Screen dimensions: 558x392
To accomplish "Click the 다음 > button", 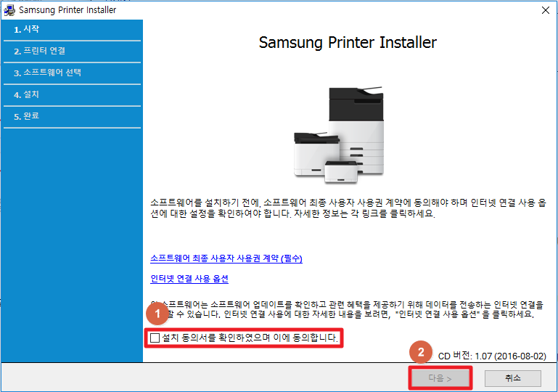I will pos(440,378).
